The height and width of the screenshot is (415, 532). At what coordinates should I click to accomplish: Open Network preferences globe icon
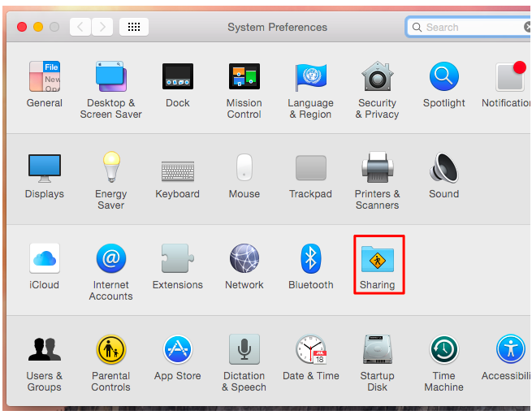[244, 258]
